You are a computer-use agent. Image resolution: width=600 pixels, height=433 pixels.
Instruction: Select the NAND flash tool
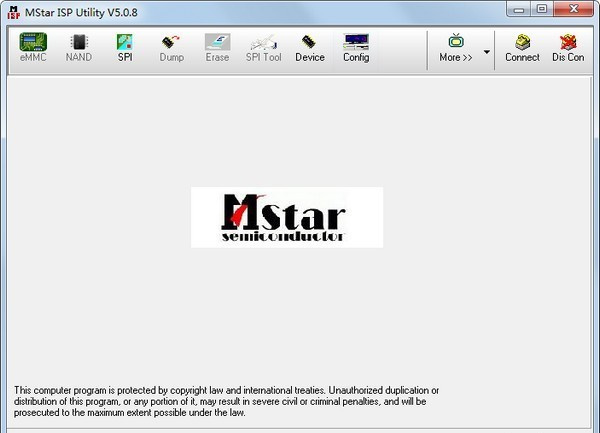[x=79, y=48]
